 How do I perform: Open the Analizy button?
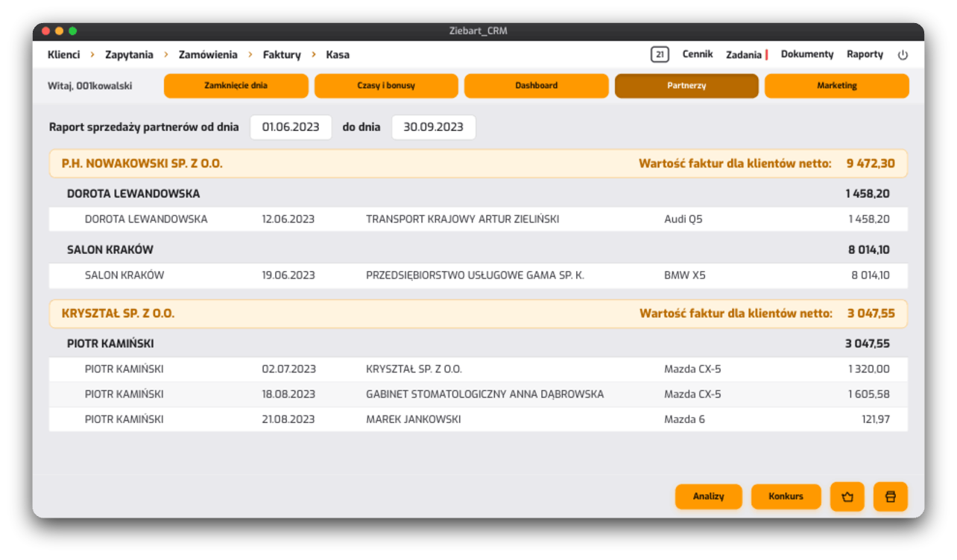click(709, 497)
